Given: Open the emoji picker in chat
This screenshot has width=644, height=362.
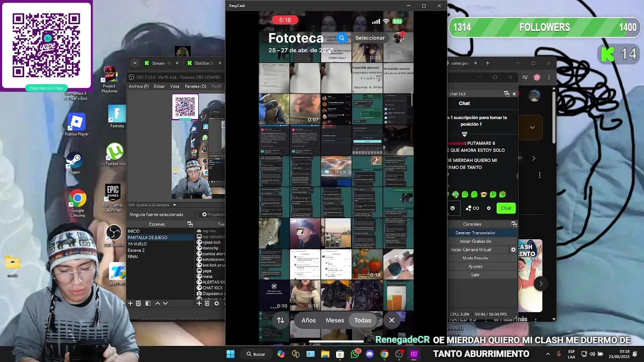Looking at the screenshot, I should (452, 208).
